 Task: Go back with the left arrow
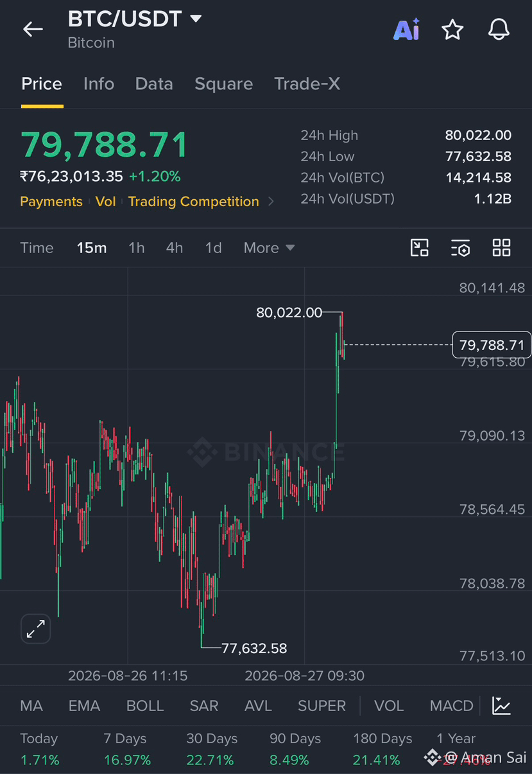[33, 29]
